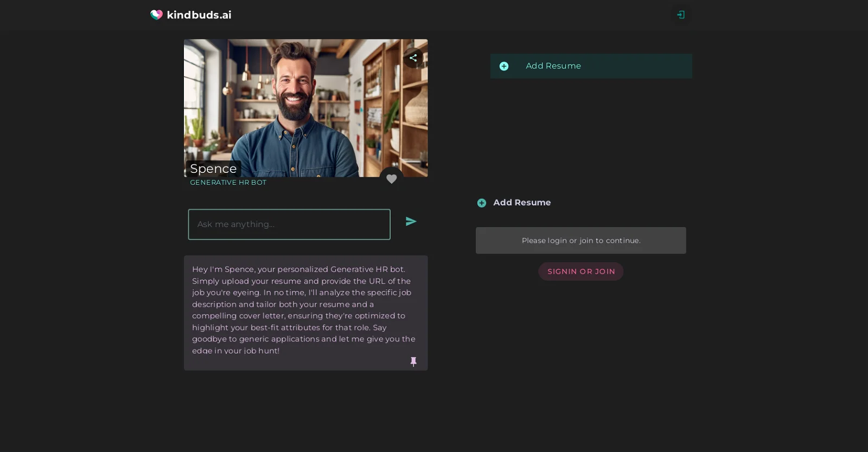Click the bold Add Resume heading text
Viewport: 868px width, 452px height.
click(x=522, y=202)
